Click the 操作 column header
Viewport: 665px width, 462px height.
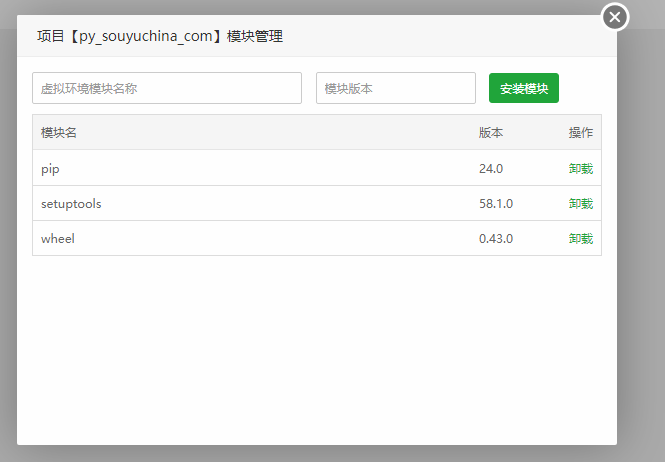tap(580, 133)
